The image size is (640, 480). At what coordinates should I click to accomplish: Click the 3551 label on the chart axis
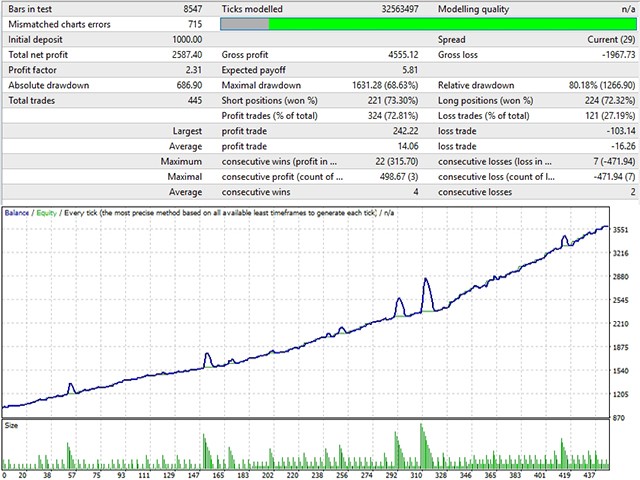click(x=620, y=230)
